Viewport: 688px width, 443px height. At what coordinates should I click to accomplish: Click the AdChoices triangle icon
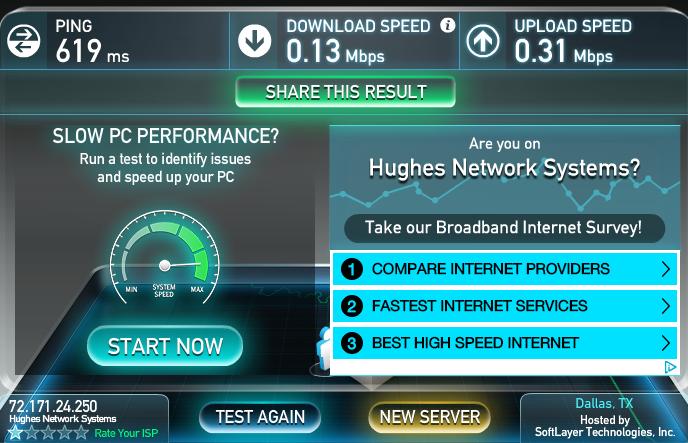[x=670, y=367]
